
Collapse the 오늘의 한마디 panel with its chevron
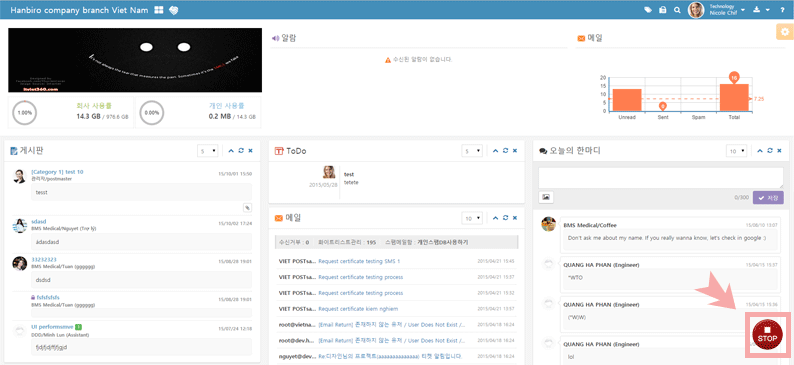point(760,150)
